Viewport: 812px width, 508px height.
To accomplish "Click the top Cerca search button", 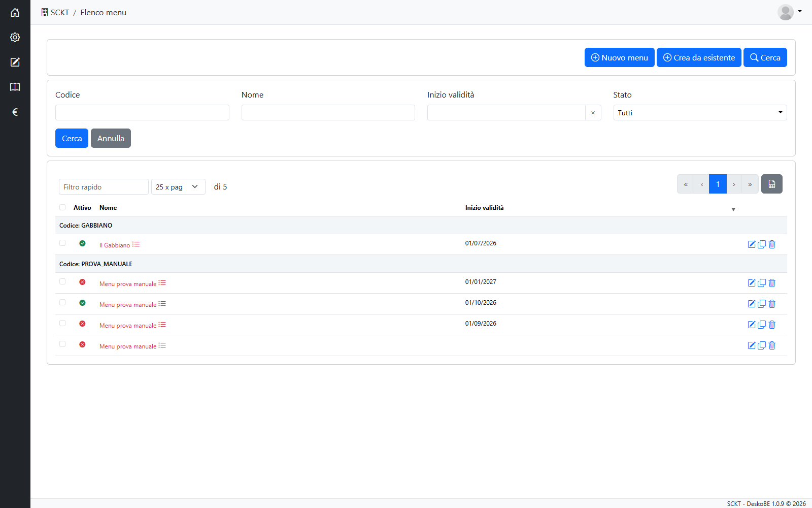I will pos(765,57).
